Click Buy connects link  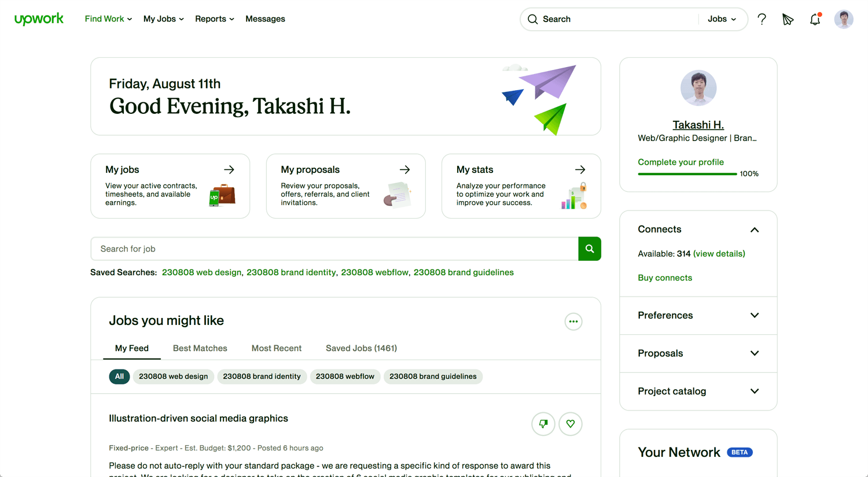[x=665, y=278]
